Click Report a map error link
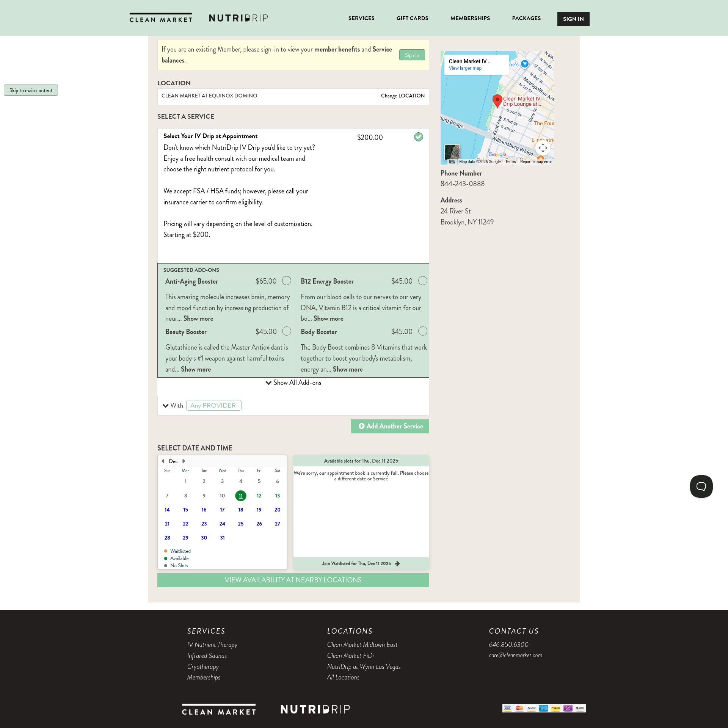Viewport: 728px width, 728px height. click(536, 162)
